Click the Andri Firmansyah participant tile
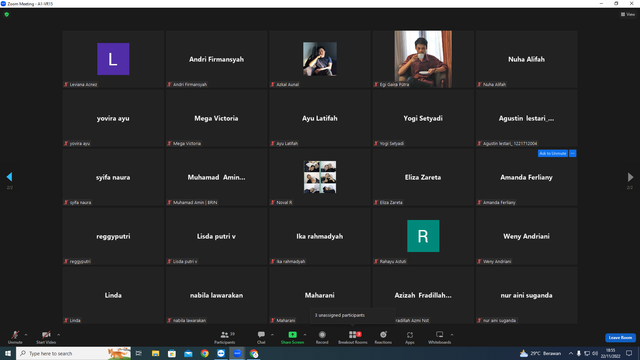The height and width of the screenshot is (360, 640). (216, 59)
